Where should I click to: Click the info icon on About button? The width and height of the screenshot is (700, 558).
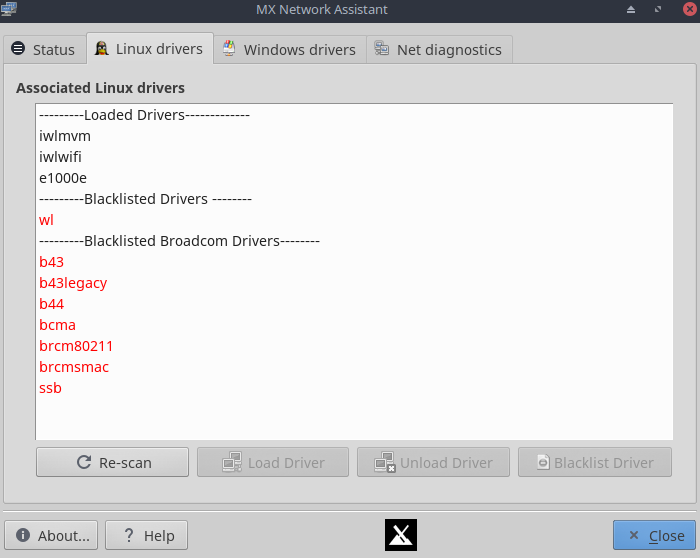23,535
